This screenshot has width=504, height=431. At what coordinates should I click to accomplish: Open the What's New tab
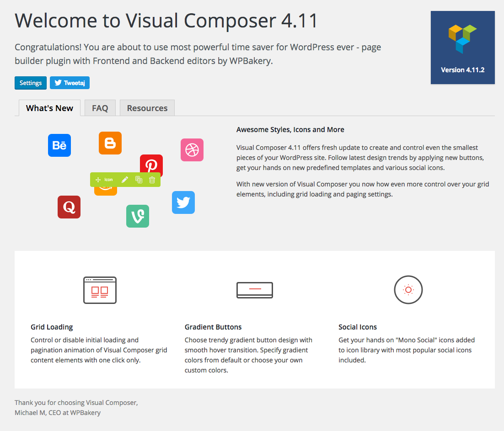pyautogui.click(x=49, y=108)
